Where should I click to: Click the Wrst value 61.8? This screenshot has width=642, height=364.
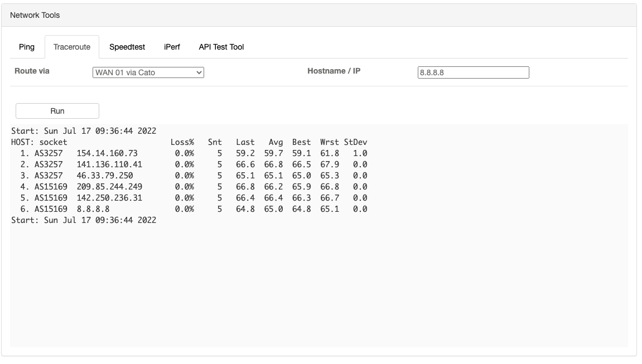point(330,153)
